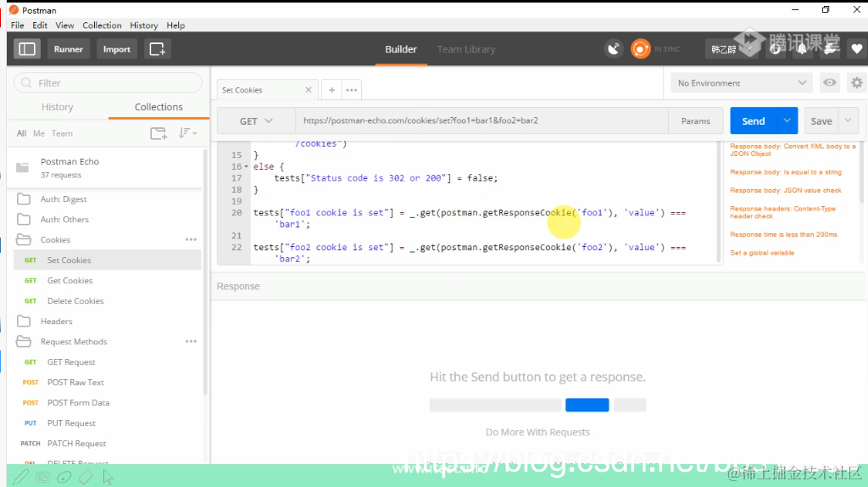Open the No Environment dropdown
The width and height of the screenshot is (868, 487).
pyautogui.click(x=741, y=82)
